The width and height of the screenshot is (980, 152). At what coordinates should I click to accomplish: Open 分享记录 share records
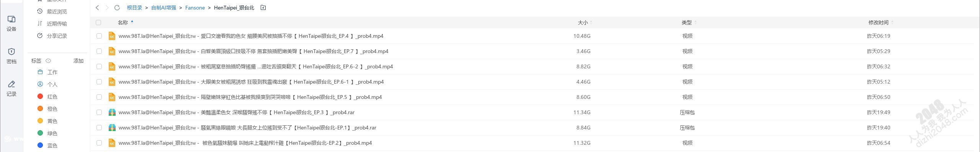(52, 36)
